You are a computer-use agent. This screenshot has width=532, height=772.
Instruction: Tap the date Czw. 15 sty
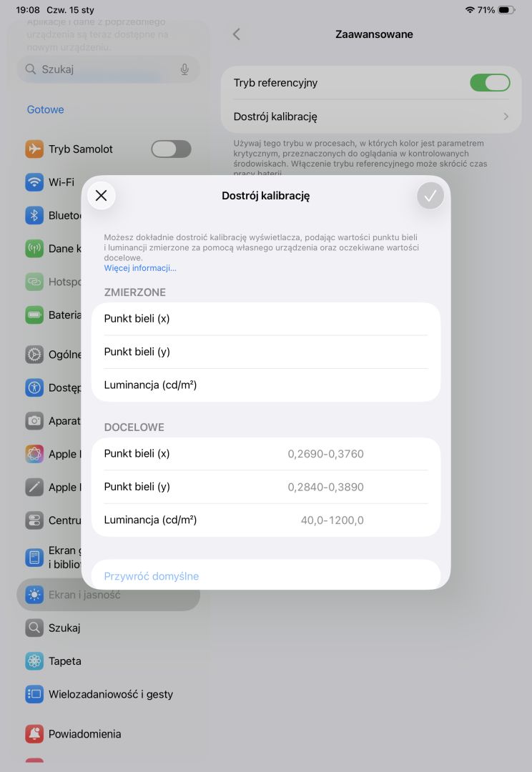tap(70, 10)
